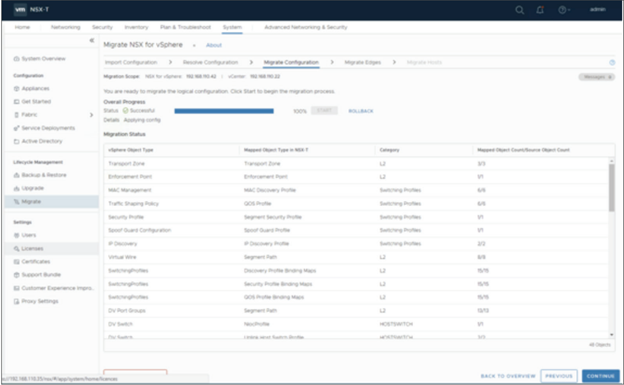
Task: Click the green Successful status icon
Action: pyautogui.click(x=125, y=111)
